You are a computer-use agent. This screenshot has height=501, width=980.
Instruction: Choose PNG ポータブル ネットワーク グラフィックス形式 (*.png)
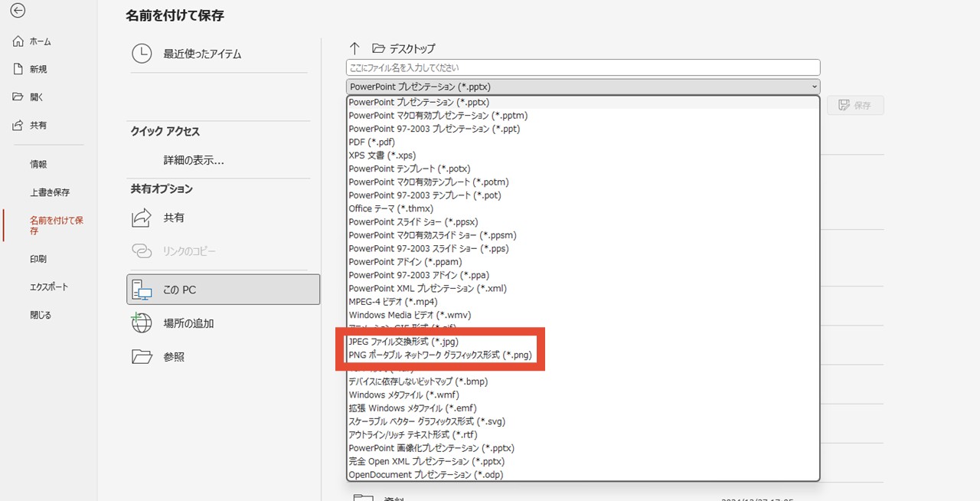tap(583, 355)
